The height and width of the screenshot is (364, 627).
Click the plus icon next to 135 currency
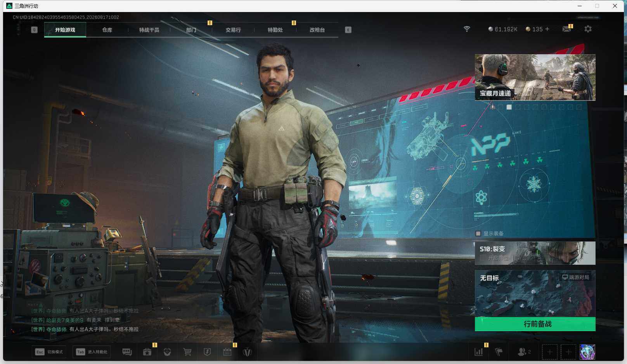coord(547,29)
